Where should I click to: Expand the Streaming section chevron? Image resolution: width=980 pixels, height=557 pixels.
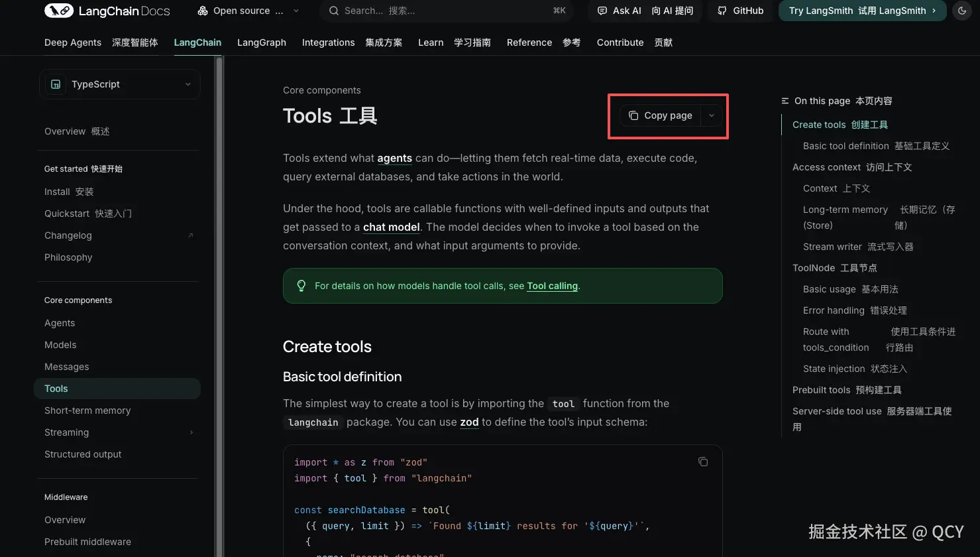pos(191,432)
